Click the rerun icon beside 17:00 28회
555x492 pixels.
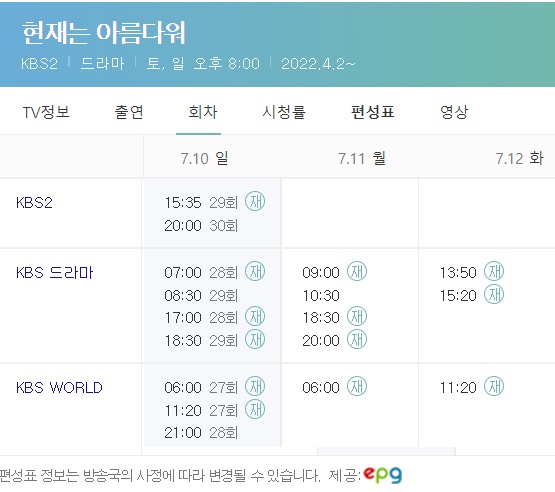[x=255, y=316]
